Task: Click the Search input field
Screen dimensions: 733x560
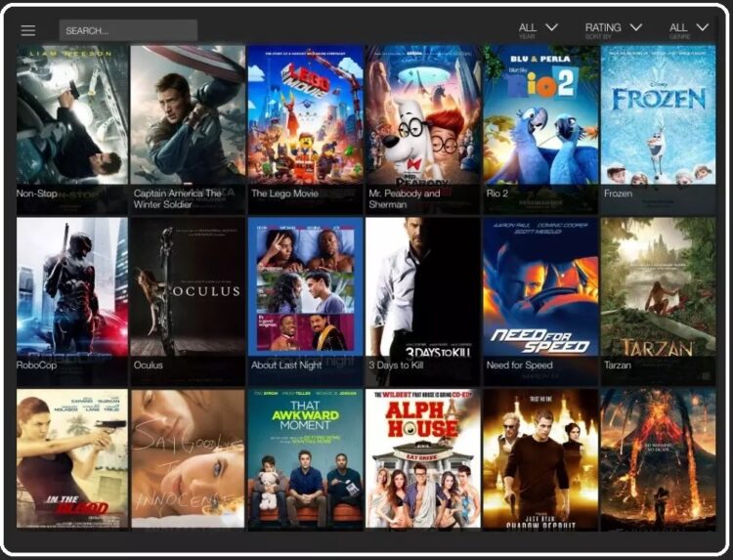Action: [128, 30]
